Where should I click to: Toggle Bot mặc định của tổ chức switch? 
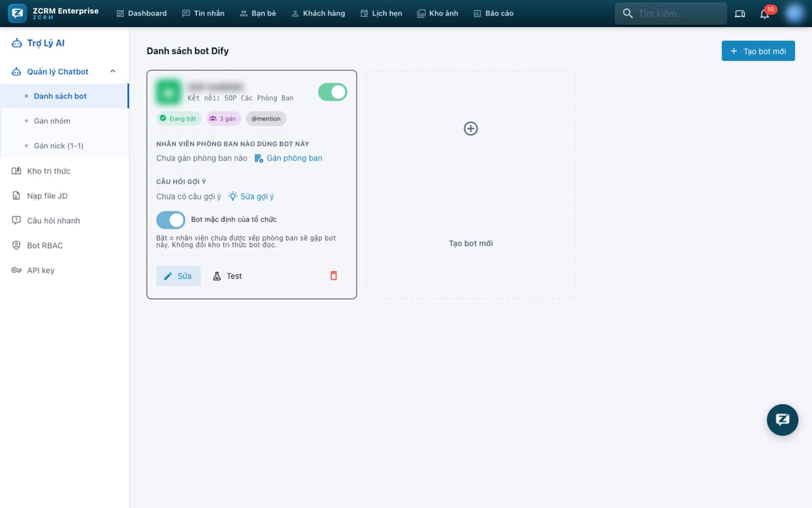coord(171,219)
